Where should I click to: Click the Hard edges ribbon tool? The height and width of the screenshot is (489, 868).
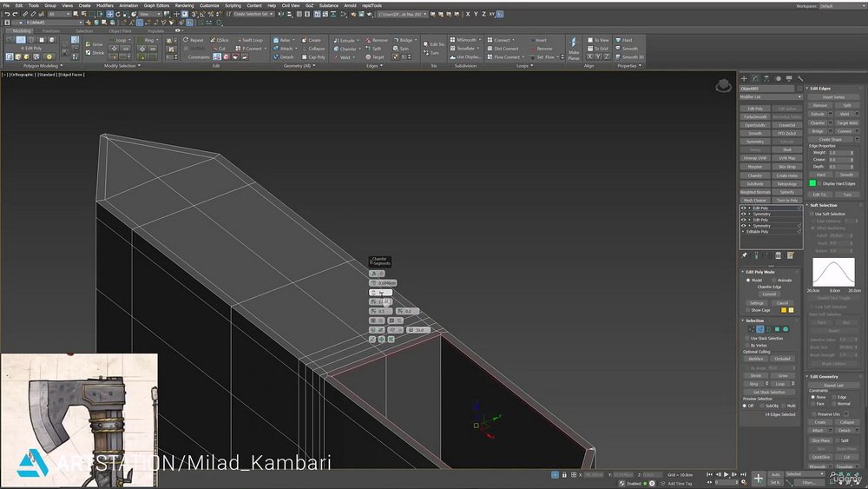tap(623, 40)
